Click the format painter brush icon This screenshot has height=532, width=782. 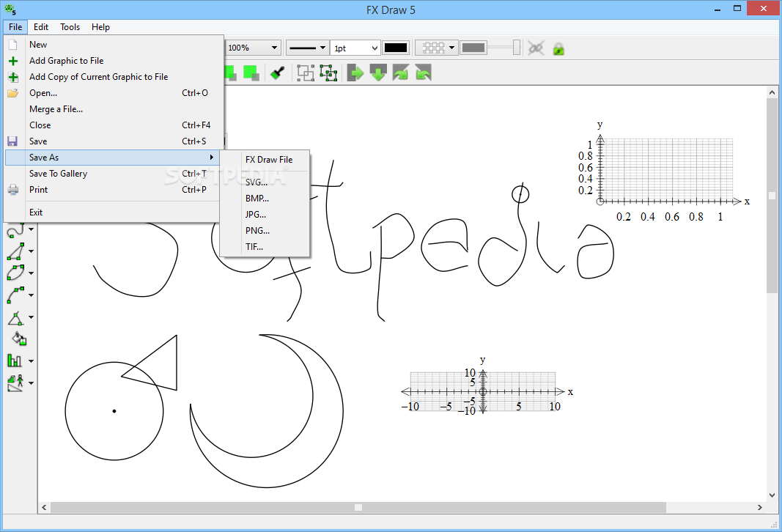[x=277, y=73]
